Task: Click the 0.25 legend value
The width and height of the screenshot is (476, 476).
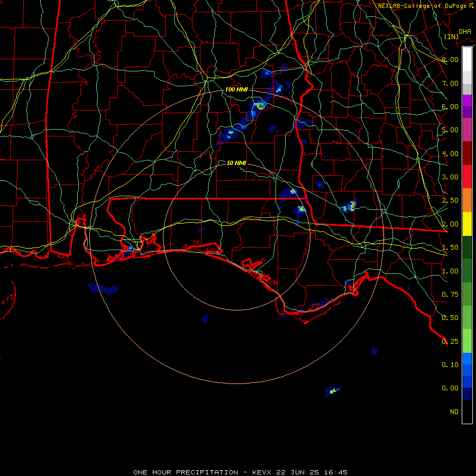Action: [x=450, y=342]
